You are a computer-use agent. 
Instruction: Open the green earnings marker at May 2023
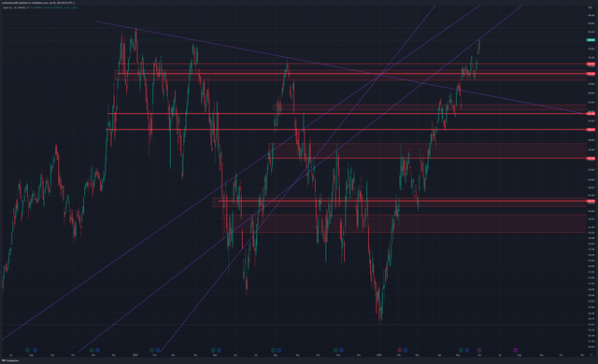point(461,350)
